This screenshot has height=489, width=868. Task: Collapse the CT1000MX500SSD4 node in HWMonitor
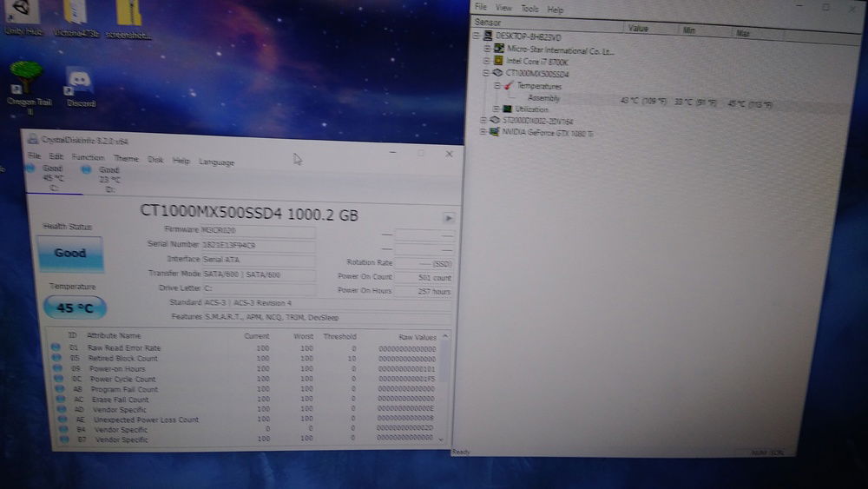point(485,73)
